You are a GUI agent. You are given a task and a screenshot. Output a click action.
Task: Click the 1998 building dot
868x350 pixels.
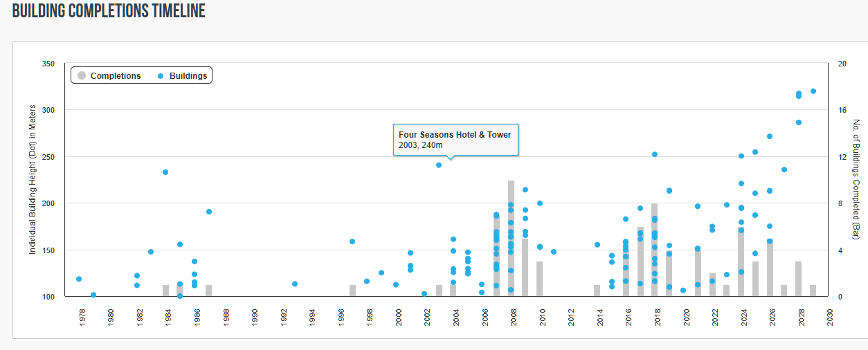point(367,282)
